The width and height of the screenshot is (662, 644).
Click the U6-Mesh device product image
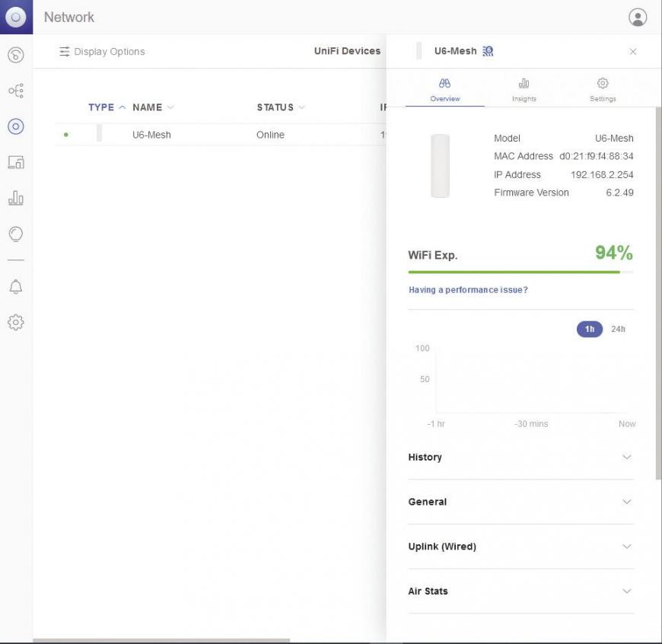tap(440, 166)
